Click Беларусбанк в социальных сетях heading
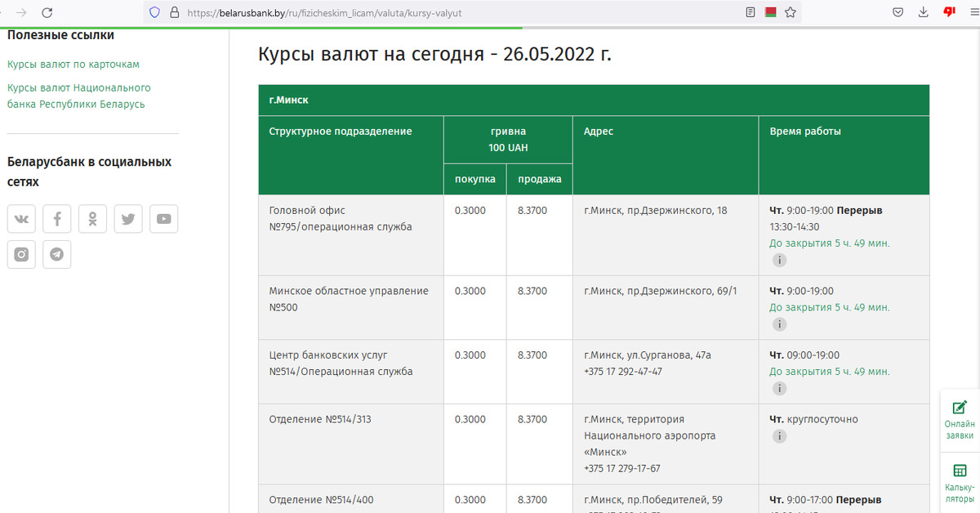 (89, 172)
